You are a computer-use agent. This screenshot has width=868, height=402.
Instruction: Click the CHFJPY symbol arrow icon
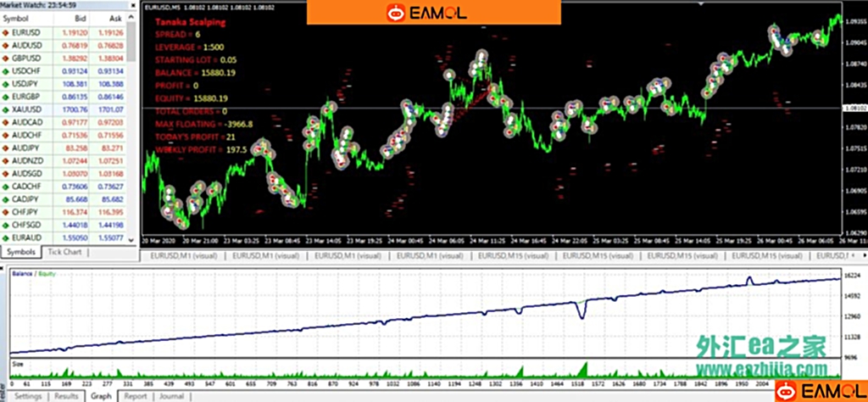tap(6, 211)
